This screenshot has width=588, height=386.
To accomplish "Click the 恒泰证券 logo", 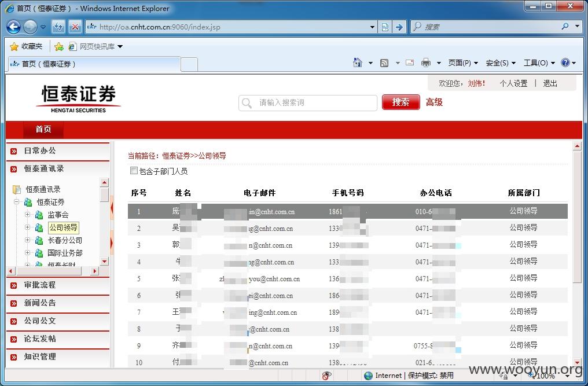I will tap(78, 98).
